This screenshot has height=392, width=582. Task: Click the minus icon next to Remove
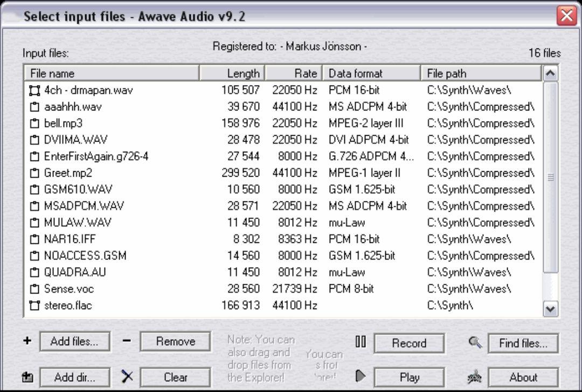tap(127, 340)
